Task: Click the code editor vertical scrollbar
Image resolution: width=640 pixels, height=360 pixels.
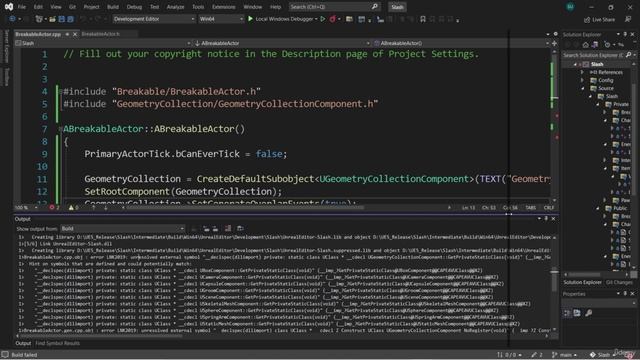Action: click(x=554, y=124)
